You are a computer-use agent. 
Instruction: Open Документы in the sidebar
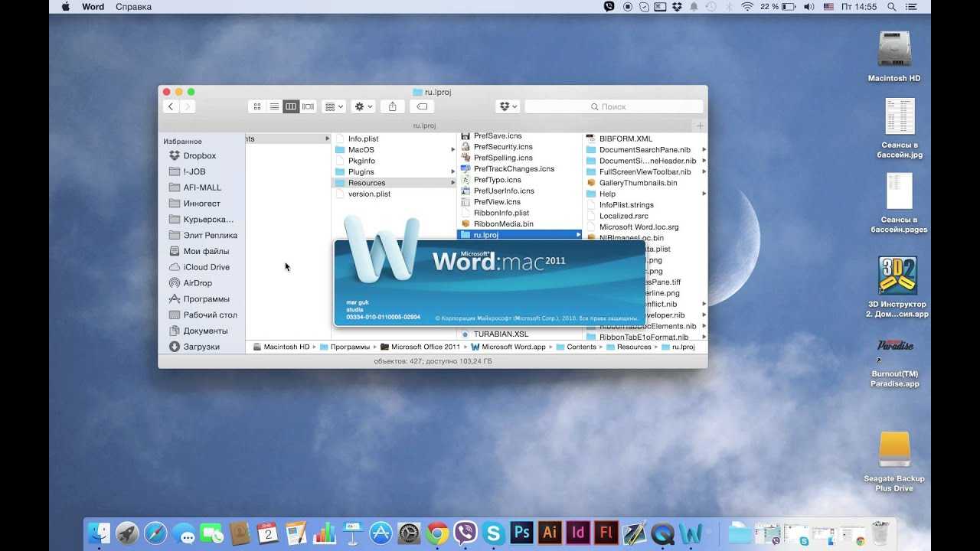[x=205, y=331]
